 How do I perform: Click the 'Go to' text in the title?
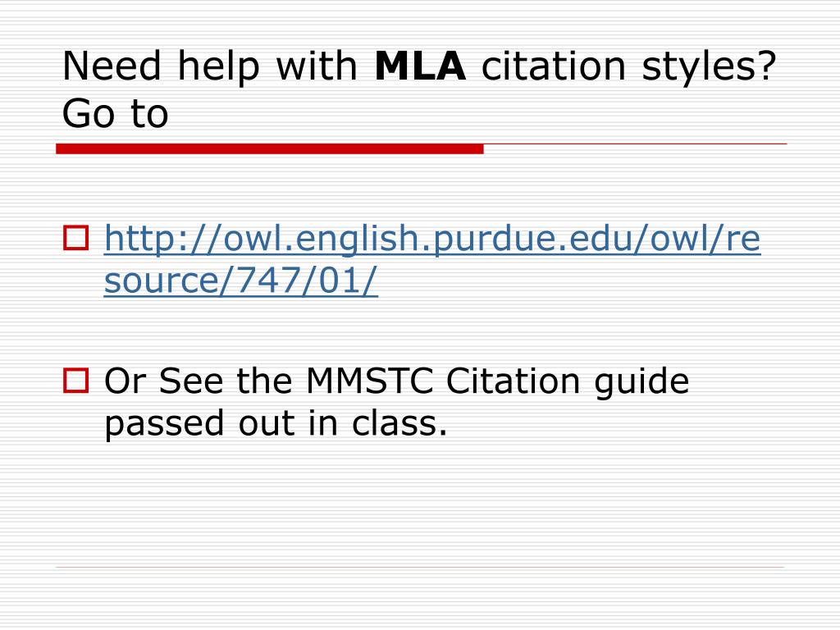click(115, 113)
